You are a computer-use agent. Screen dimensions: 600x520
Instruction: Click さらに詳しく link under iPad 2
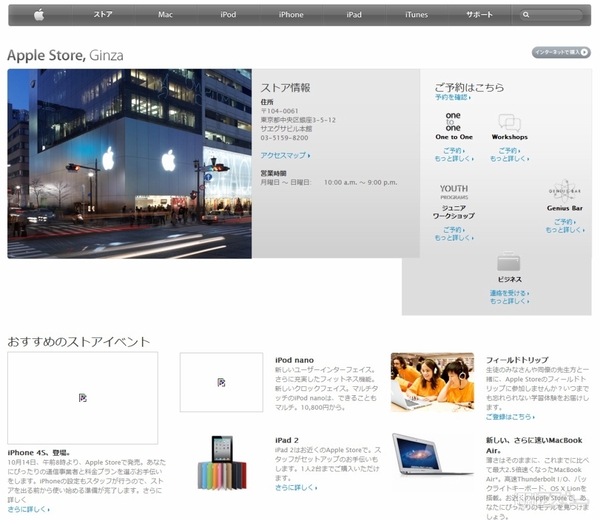click(x=296, y=487)
